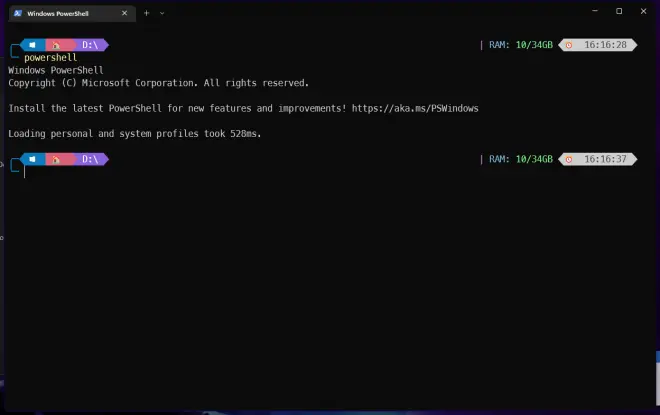
Task: Close the Windows PowerShell tab
Action: 124,13
